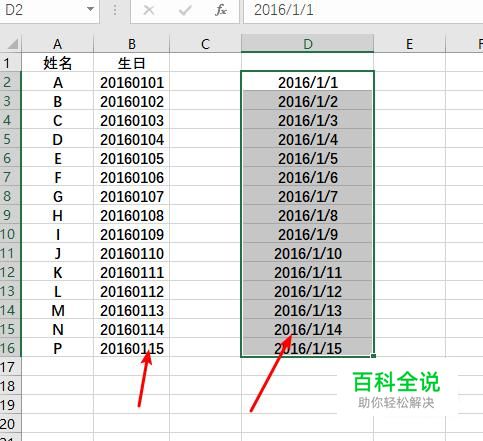Select name cell P in row 16
This screenshot has width=483, height=441.
click(x=58, y=348)
